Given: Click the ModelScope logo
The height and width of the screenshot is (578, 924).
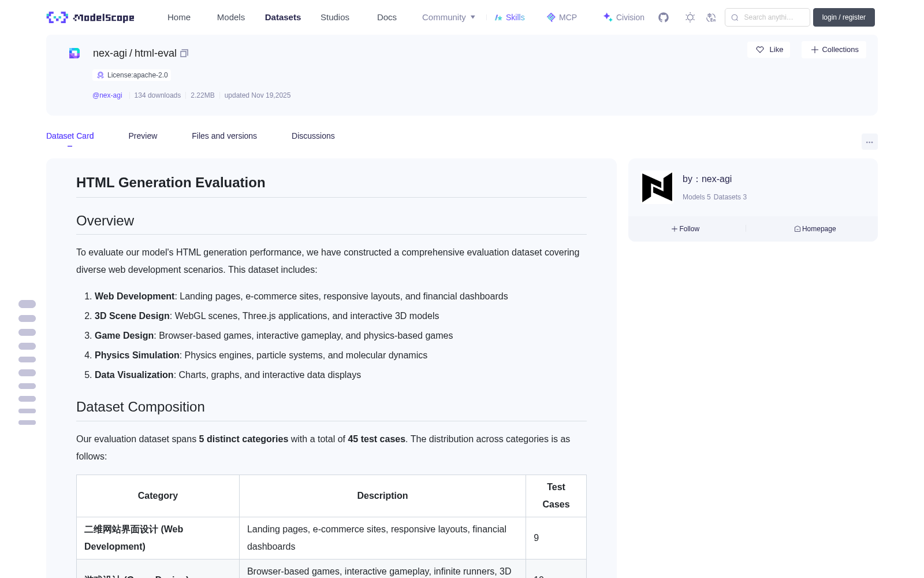Looking at the screenshot, I should pyautogui.click(x=91, y=17).
